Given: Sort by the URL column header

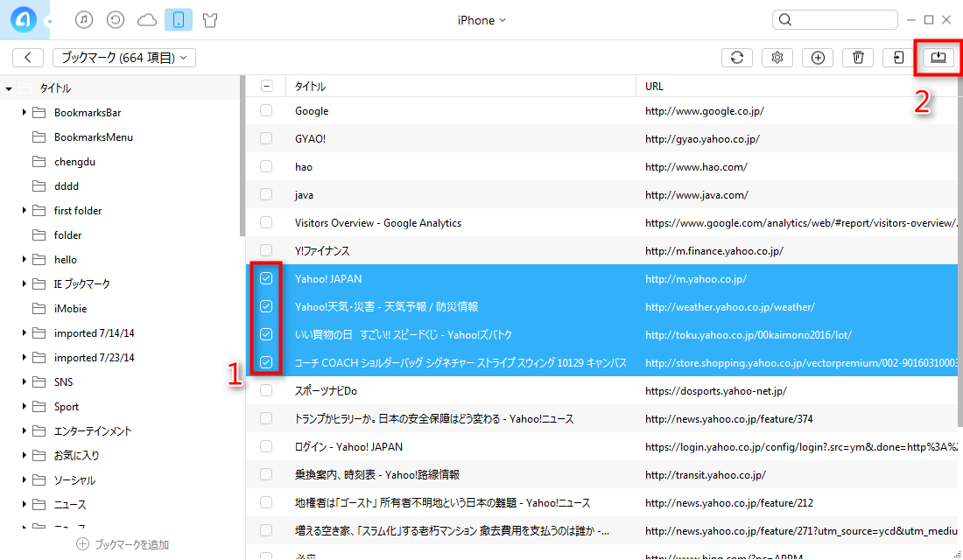Looking at the screenshot, I should [797, 86].
